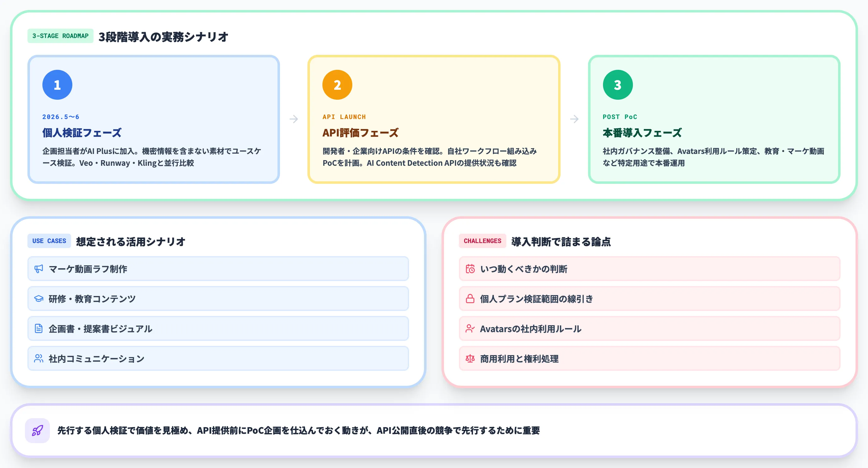Viewport: 868px width, 468px height.
Task: Click the orange step 2 circle
Action: click(x=337, y=85)
